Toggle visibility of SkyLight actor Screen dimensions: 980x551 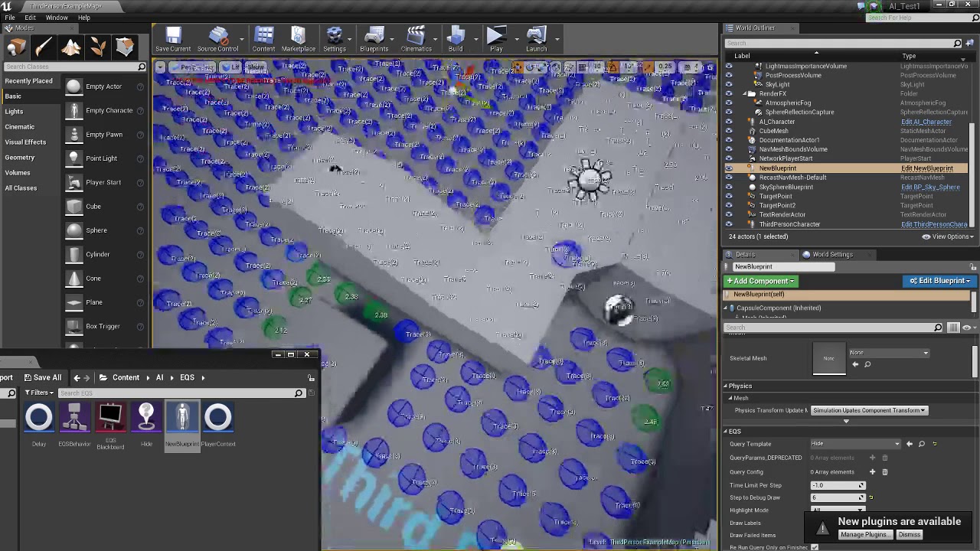(x=729, y=84)
